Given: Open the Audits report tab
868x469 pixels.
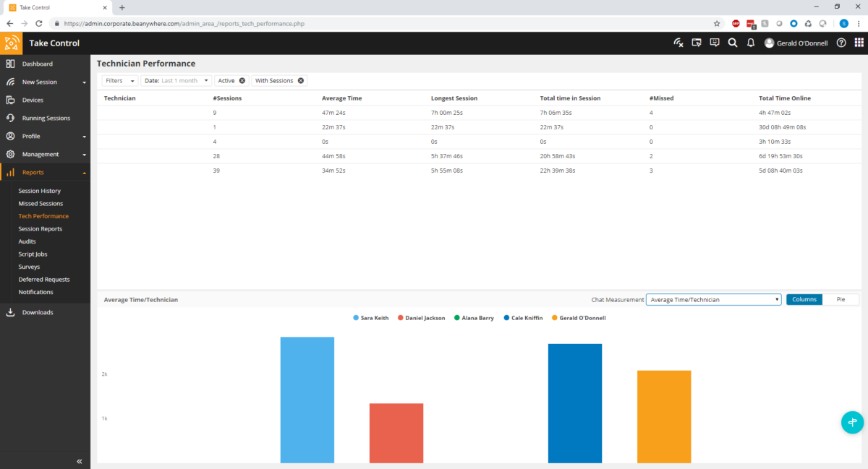Looking at the screenshot, I should pos(26,241).
